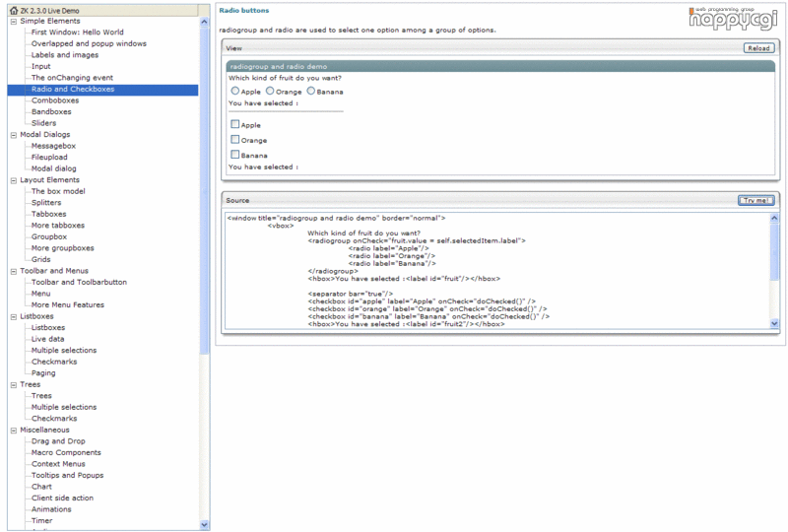Screen dimensions: 788x532
Task: Open the Fileupload demo
Action: pyautogui.click(x=49, y=158)
